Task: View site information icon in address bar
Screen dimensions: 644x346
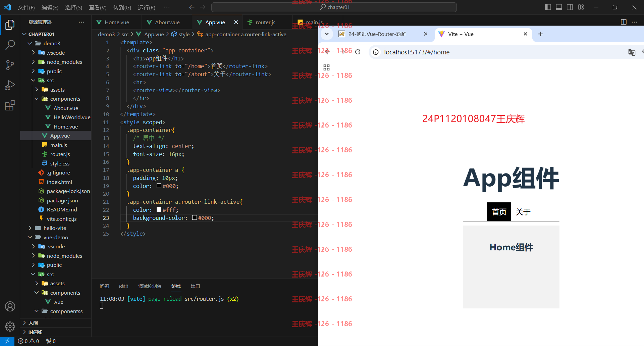Action: point(376,52)
